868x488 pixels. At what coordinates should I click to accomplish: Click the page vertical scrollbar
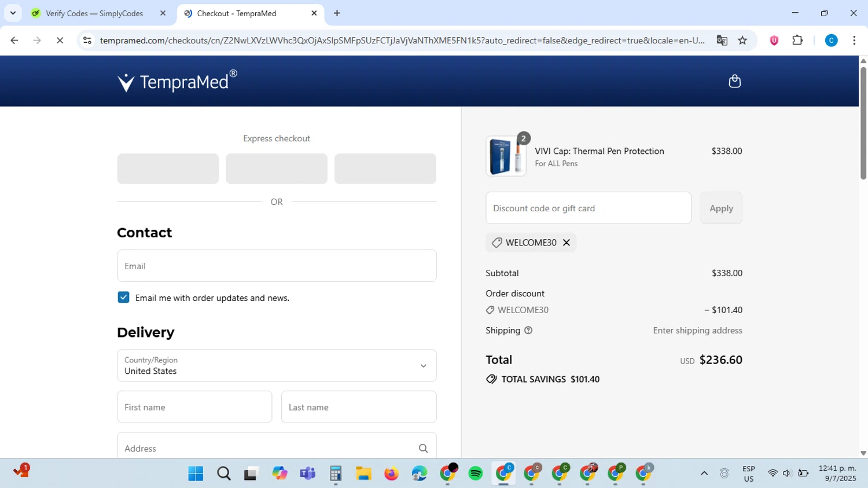[863, 122]
